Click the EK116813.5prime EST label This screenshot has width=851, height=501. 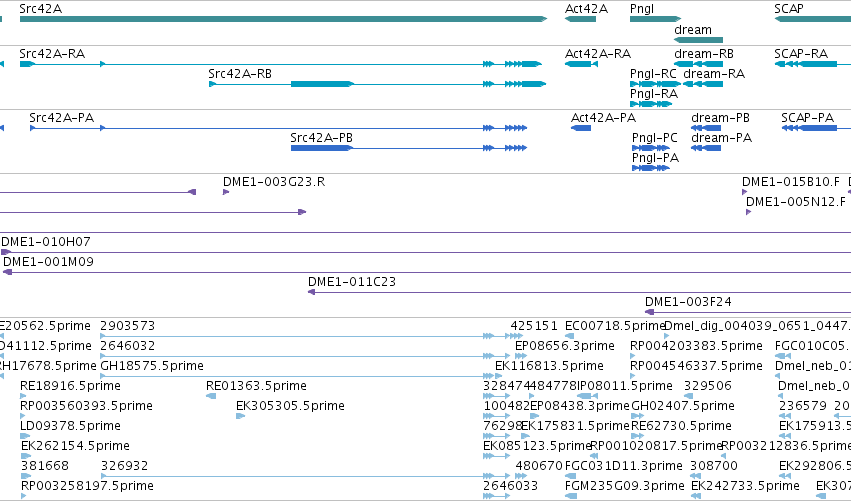pos(549,366)
